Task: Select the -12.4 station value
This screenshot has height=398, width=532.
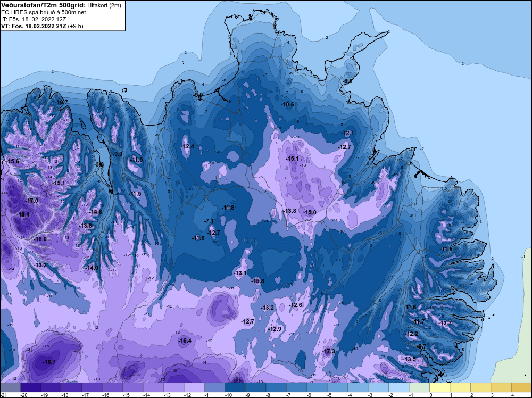Action: (x=188, y=146)
